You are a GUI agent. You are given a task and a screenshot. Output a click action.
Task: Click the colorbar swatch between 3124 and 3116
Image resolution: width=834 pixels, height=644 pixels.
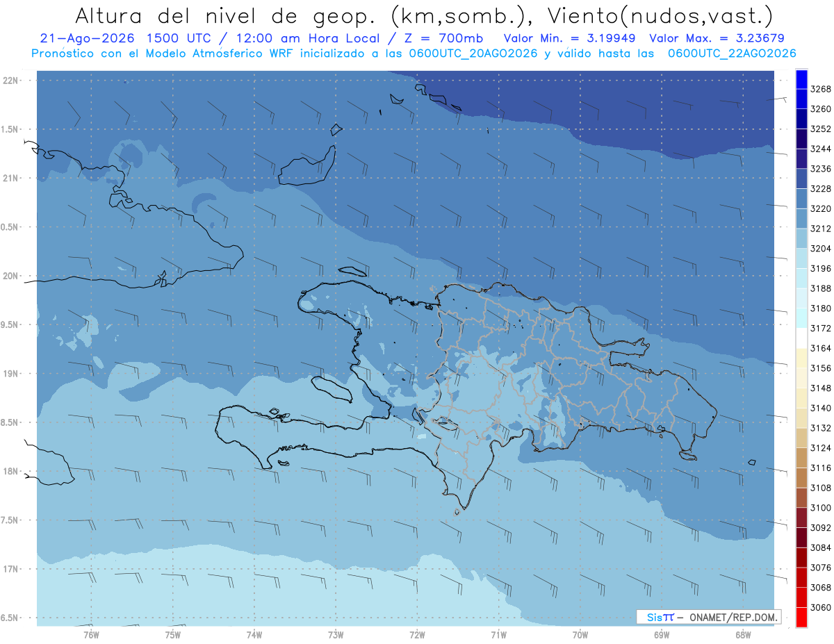click(801, 458)
